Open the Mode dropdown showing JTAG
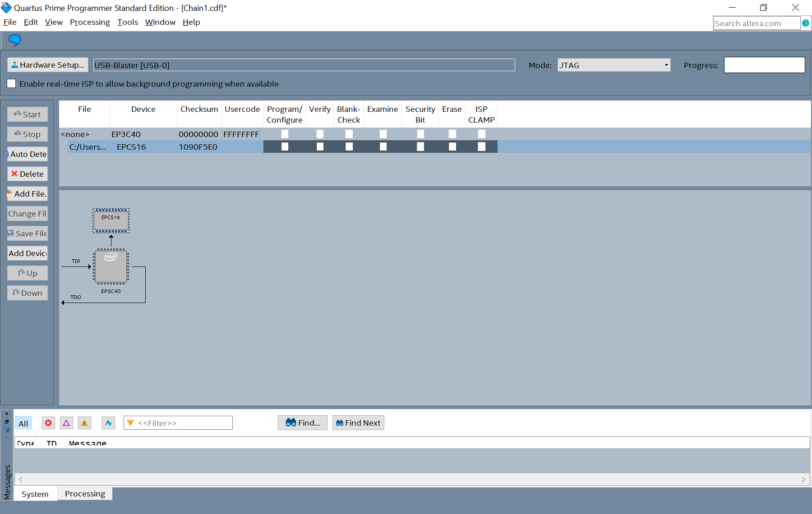The width and height of the screenshot is (812, 514). pyautogui.click(x=614, y=65)
